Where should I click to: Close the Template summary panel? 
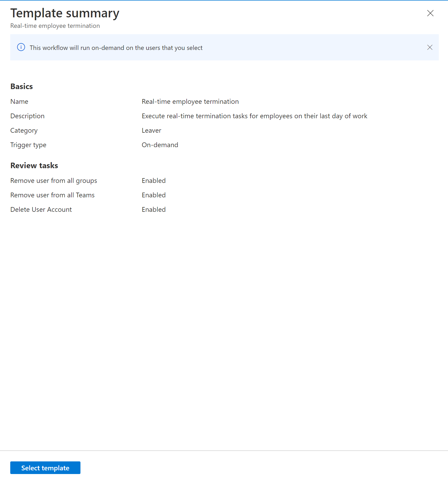coord(430,13)
